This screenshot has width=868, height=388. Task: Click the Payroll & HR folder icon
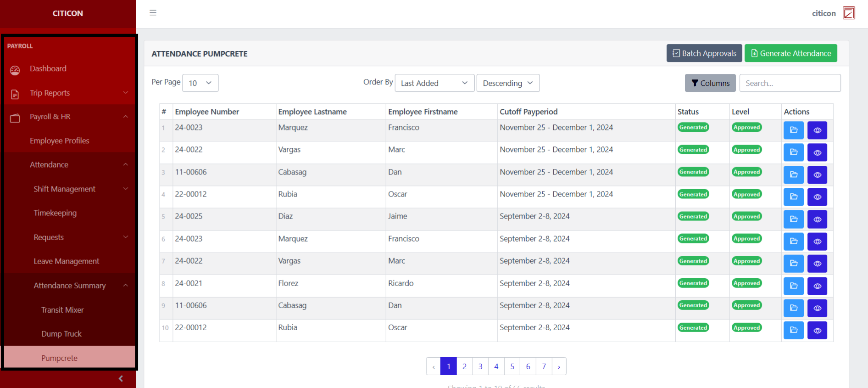(x=15, y=118)
